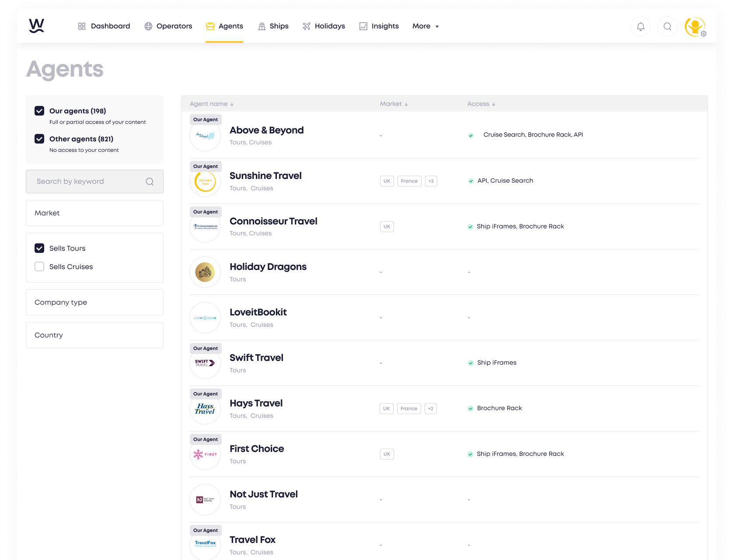Viewport: 736px width, 560px height.
Task: Uncheck Sells Tours checkbox
Action: [39, 248]
